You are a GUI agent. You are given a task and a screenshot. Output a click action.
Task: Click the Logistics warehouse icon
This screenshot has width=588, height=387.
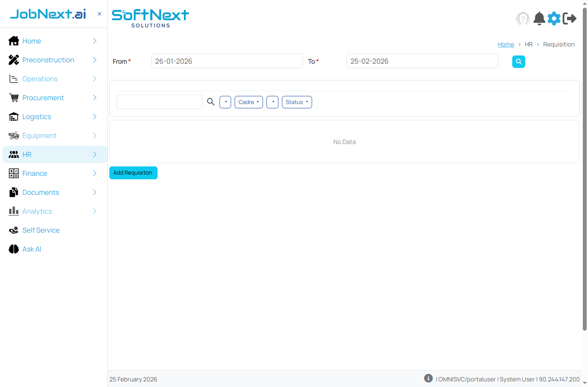click(x=13, y=117)
